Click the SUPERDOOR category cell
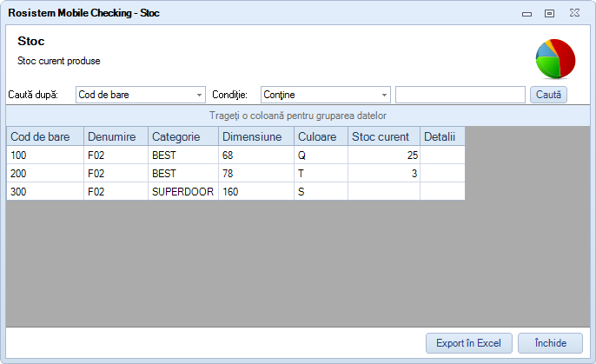The image size is (596, 364). (x=182, y=191)
